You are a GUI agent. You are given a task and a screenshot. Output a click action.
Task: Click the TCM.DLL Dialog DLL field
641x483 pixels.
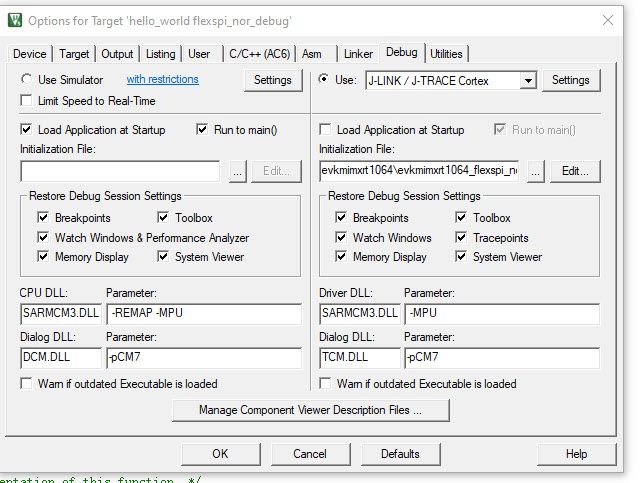[x=360, y=358]
